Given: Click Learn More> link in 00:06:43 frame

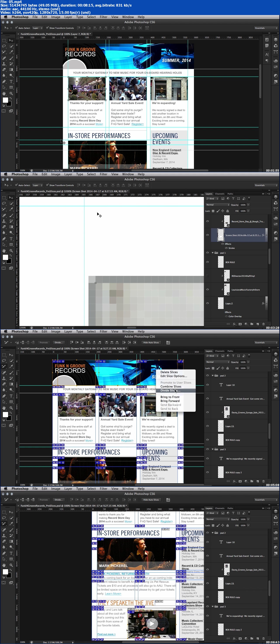Looking at the screenshot, I should [113, 593].
